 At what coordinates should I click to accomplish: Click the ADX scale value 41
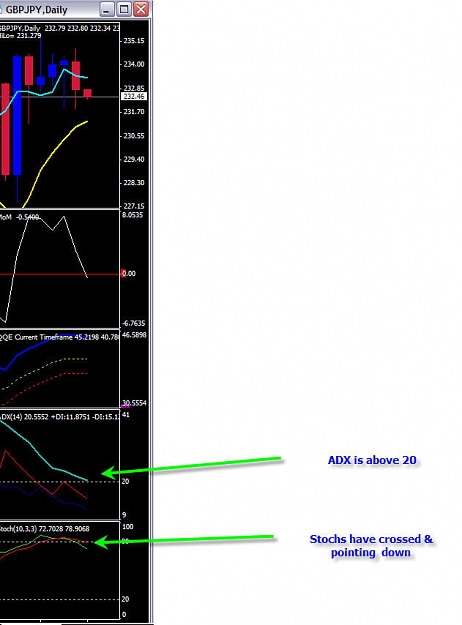126,415
